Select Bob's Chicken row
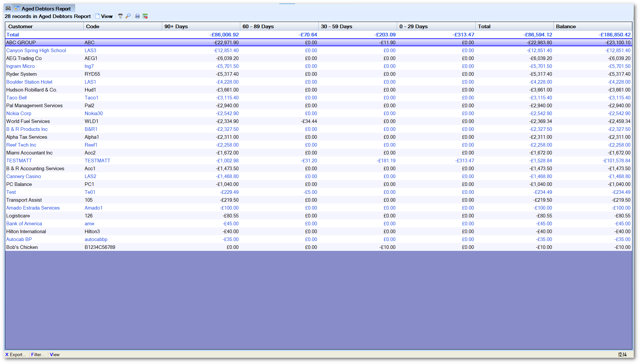 tap(318, 247)
